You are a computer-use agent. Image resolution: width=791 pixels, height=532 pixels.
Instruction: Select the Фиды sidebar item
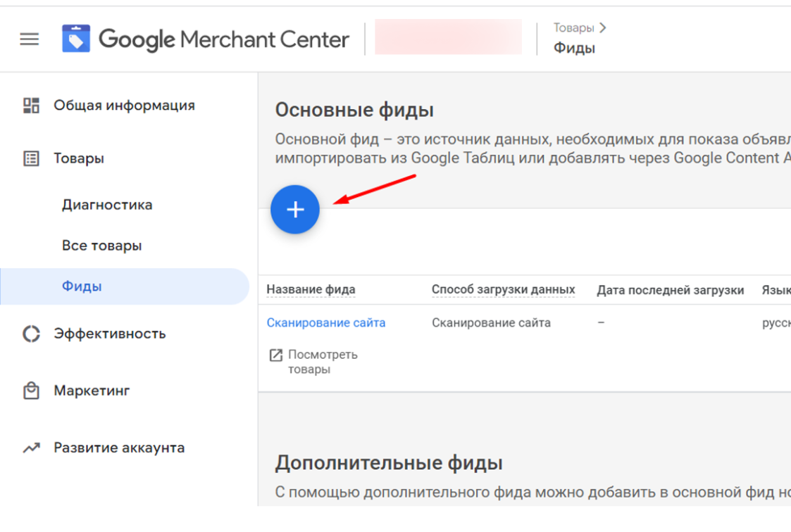point(125,286)
